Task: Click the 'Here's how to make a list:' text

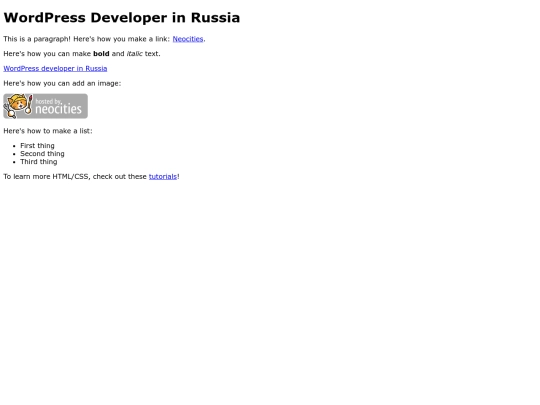Action: [48, 131]
